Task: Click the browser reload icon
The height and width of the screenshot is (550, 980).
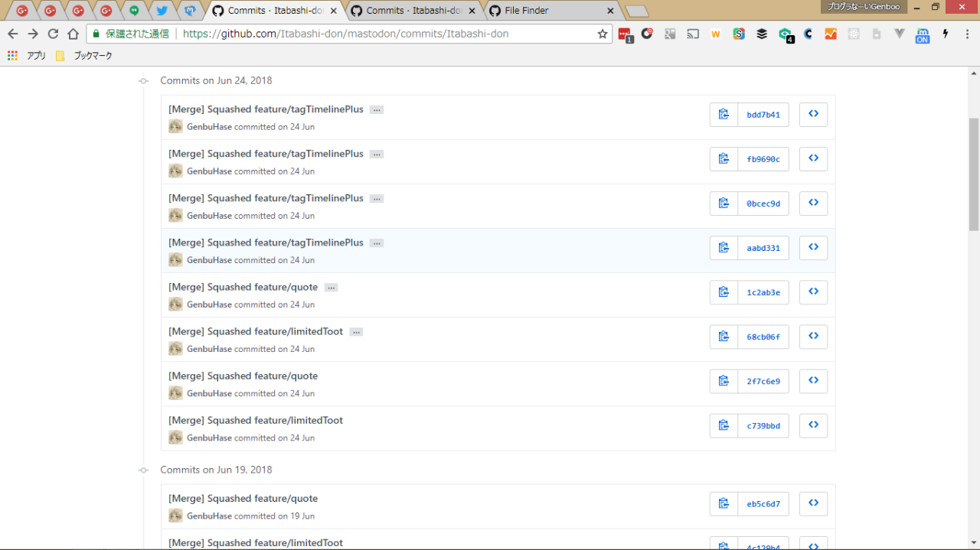Action: coord(53,34)
